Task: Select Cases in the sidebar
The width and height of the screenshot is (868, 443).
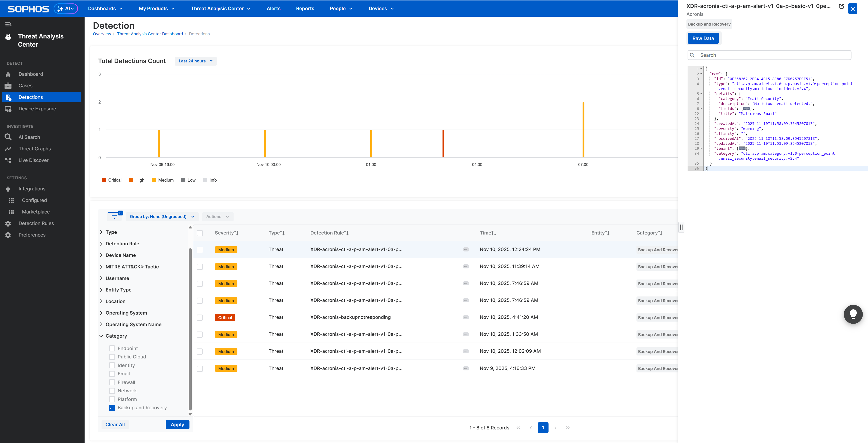Action: tap(25, 85)
